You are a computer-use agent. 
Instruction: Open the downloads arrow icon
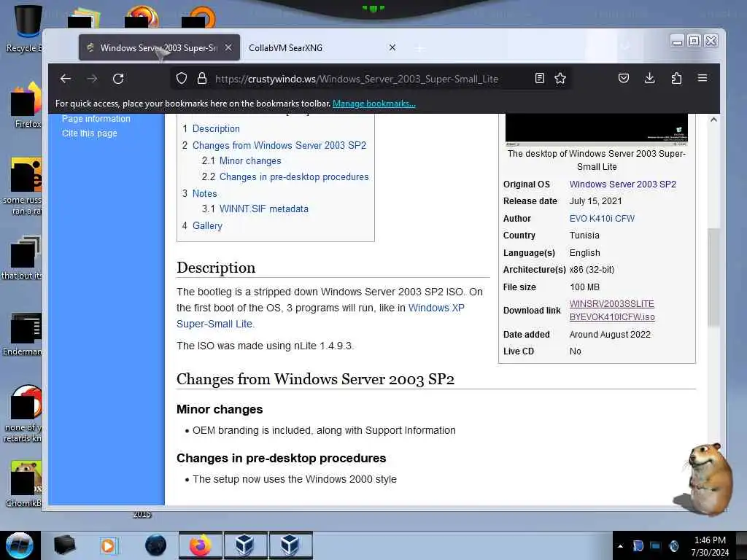(x=649, y=78)
